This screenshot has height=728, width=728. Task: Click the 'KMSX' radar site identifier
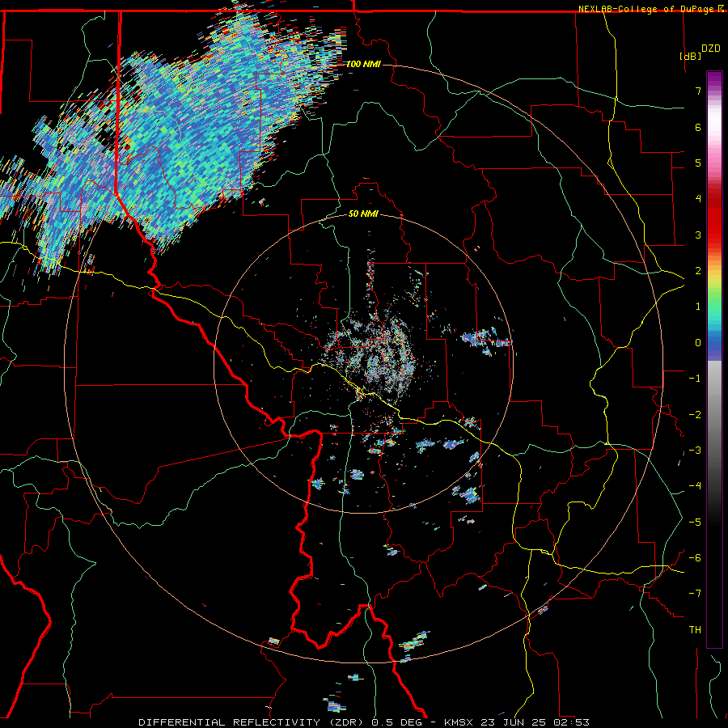click(x=459, y=722)
